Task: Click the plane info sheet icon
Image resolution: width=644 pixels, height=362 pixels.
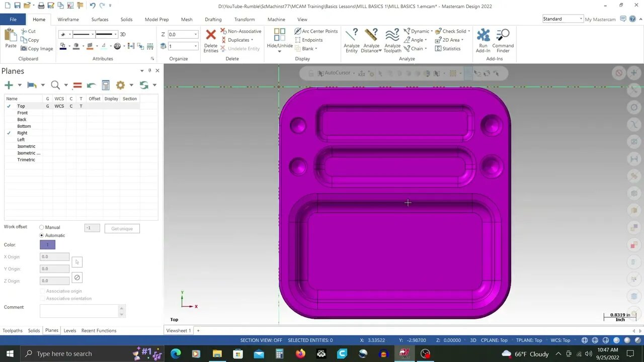Action: pos(106,85)
